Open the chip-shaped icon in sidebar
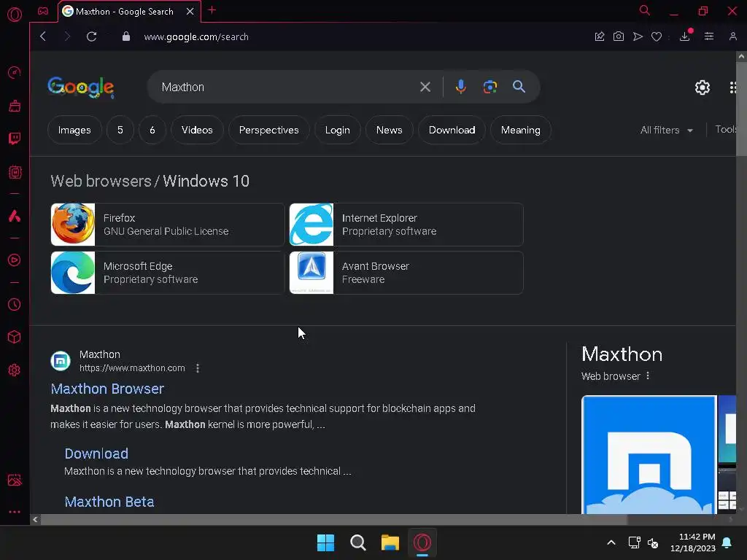Screen dimensions: 747x560 click(x=15, y=172)
